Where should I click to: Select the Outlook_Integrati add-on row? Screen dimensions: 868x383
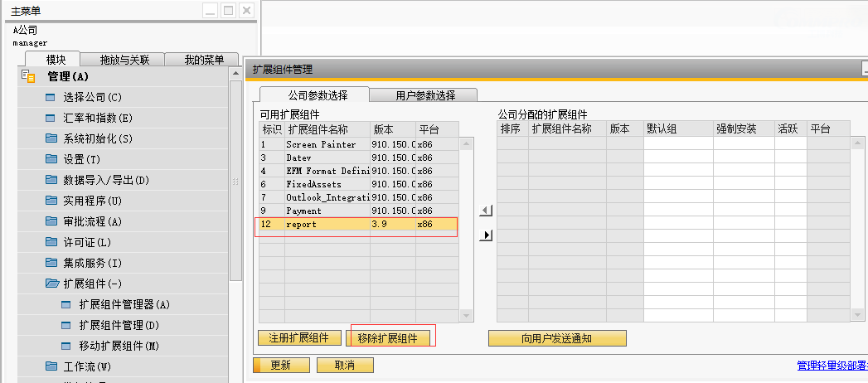(359, 197)
